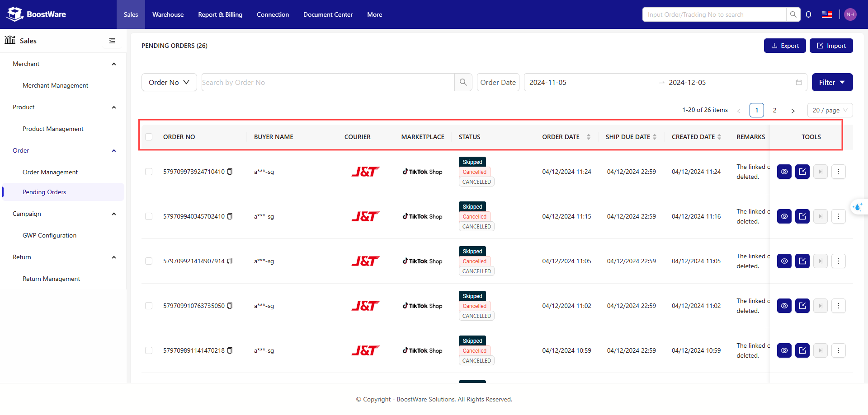The width and height of the screenshot is (868, 415).
Task: Open more options for order 579709921414907914
Action: pos(839,261)
